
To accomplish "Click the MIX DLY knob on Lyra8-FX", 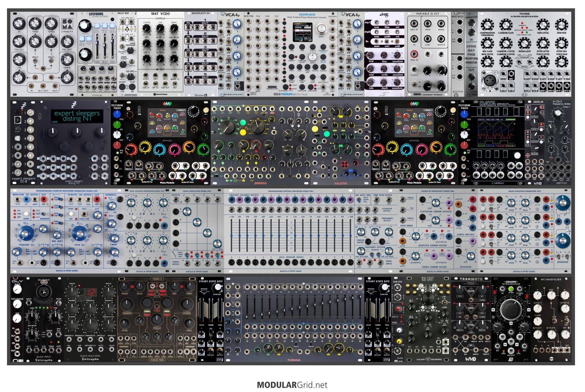I will click(x=19, y=41).
